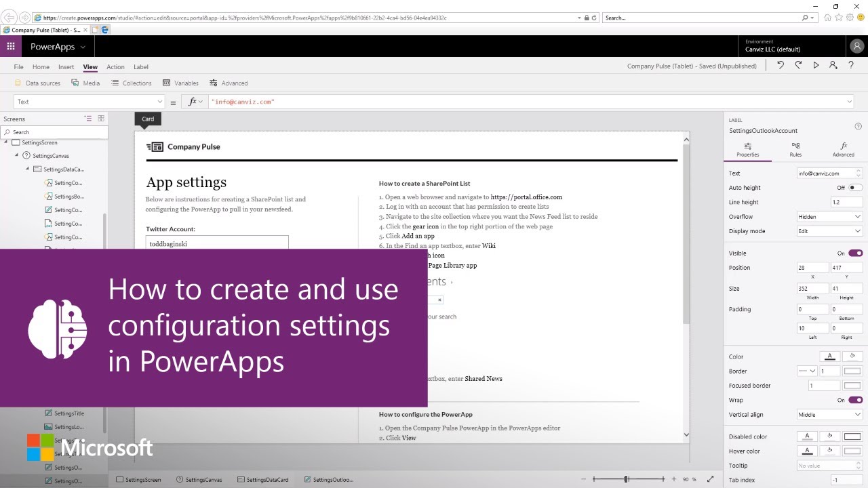Open Focused border color swatch

point(852,386)
